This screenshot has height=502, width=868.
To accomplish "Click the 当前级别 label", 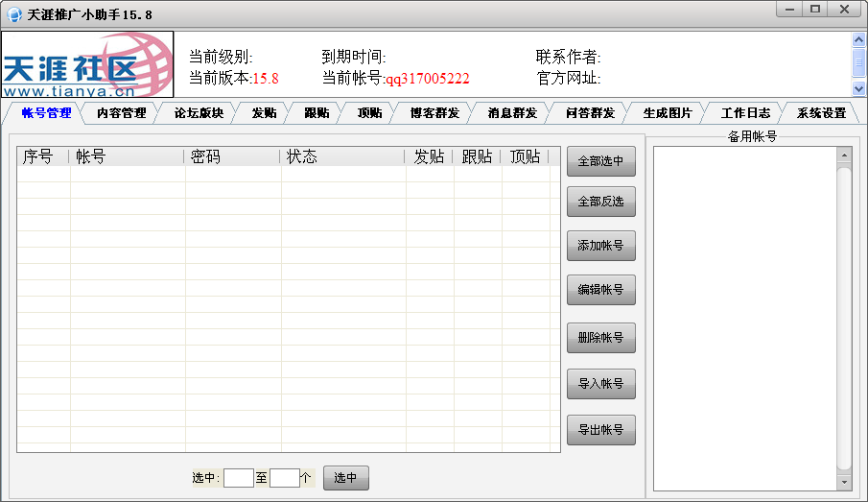I will 221,57.
